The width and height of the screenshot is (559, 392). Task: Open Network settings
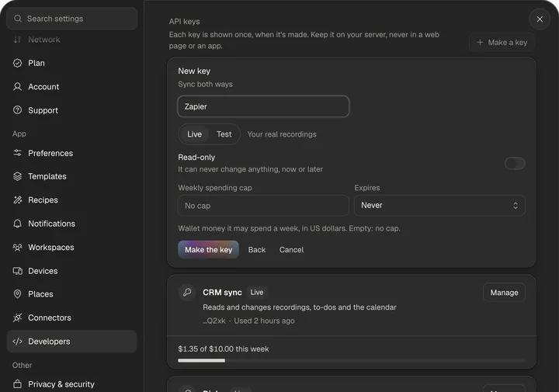71,40
